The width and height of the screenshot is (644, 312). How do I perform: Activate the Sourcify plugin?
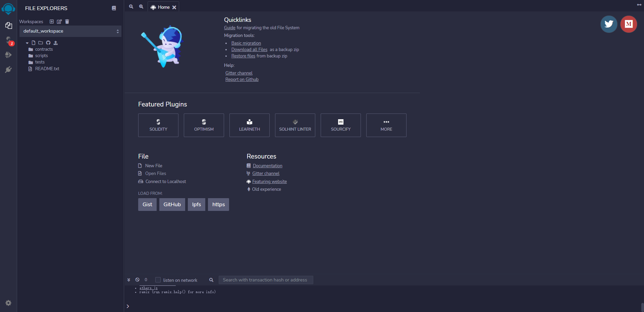tap(341, 125)
